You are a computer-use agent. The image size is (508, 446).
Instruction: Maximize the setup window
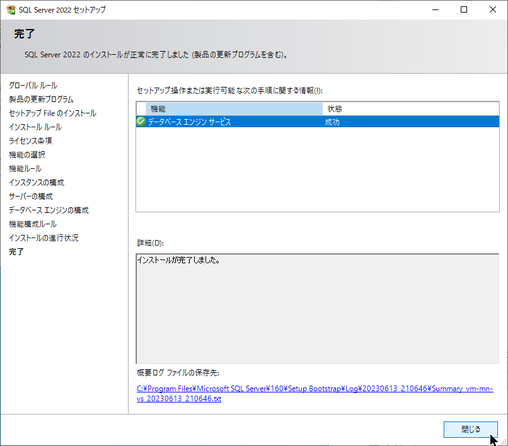point(464,10)
